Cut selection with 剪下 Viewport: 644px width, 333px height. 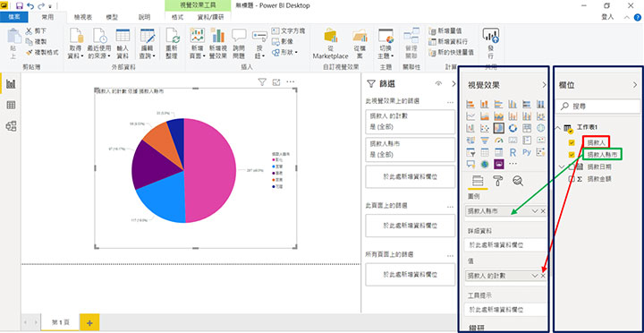coord(36,30)
